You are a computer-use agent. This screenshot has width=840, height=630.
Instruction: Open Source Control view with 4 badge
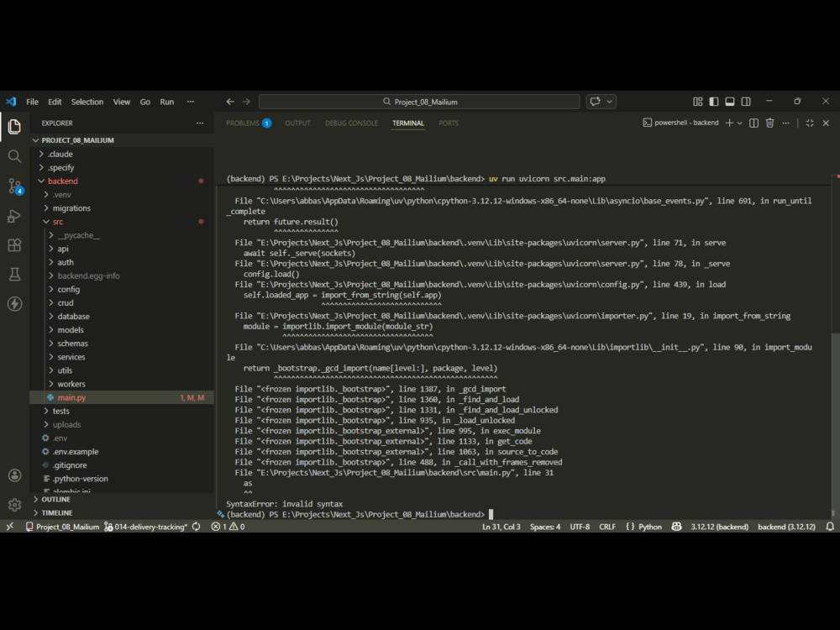point(14,186)
